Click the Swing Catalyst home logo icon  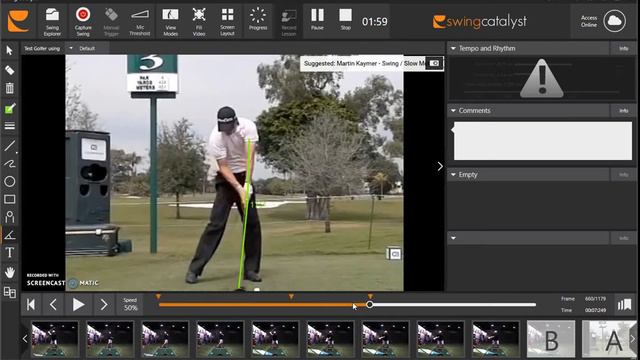18,22
